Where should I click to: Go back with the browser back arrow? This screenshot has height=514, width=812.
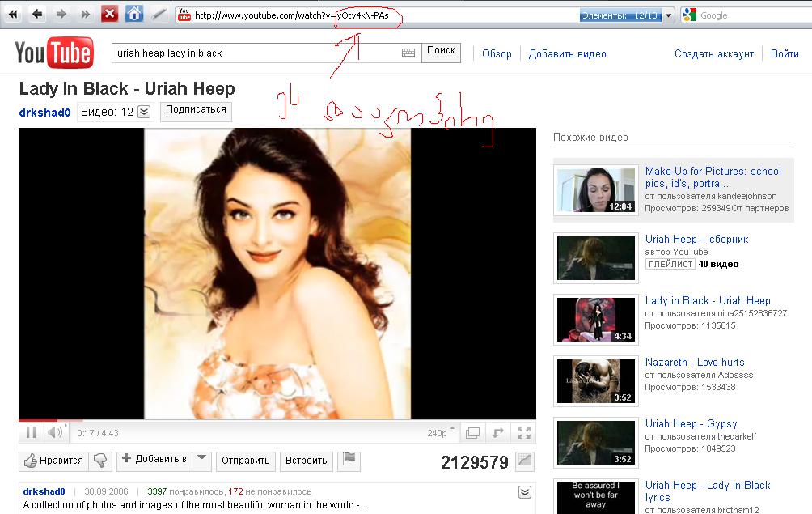(36, 15)
